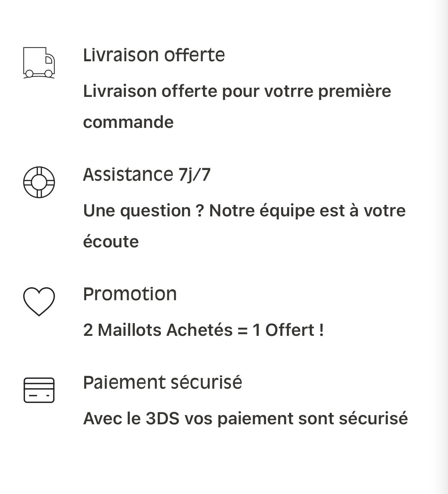Image resolution: width=448 pixels, height=494 pixels.
Task: Click the '7j/7' portion of assistance title
Action: pos(195,175)
